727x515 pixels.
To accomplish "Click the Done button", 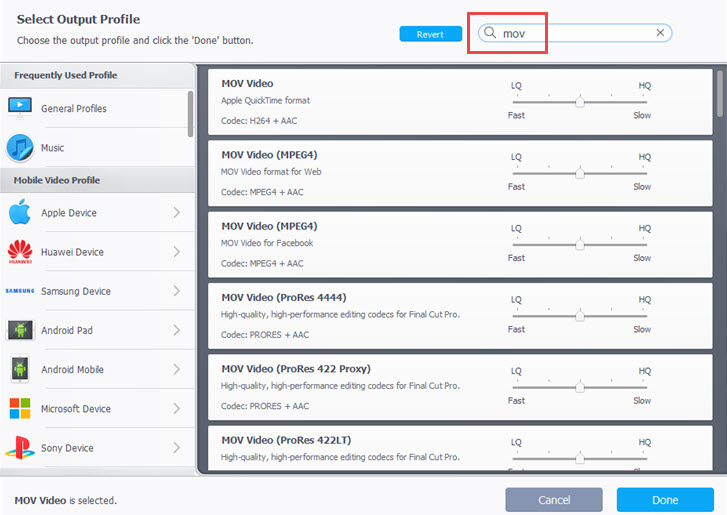I will coord(665,500).
